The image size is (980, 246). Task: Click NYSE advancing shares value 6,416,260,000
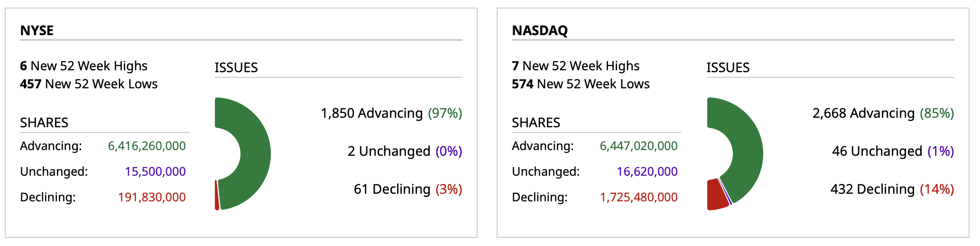click(x=147, y=146)
